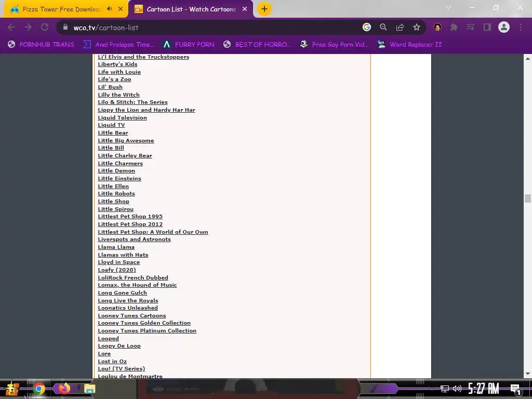The image size is (532, 399).
Task: Open the Lost in Oz link
Action: pos(112,362)
